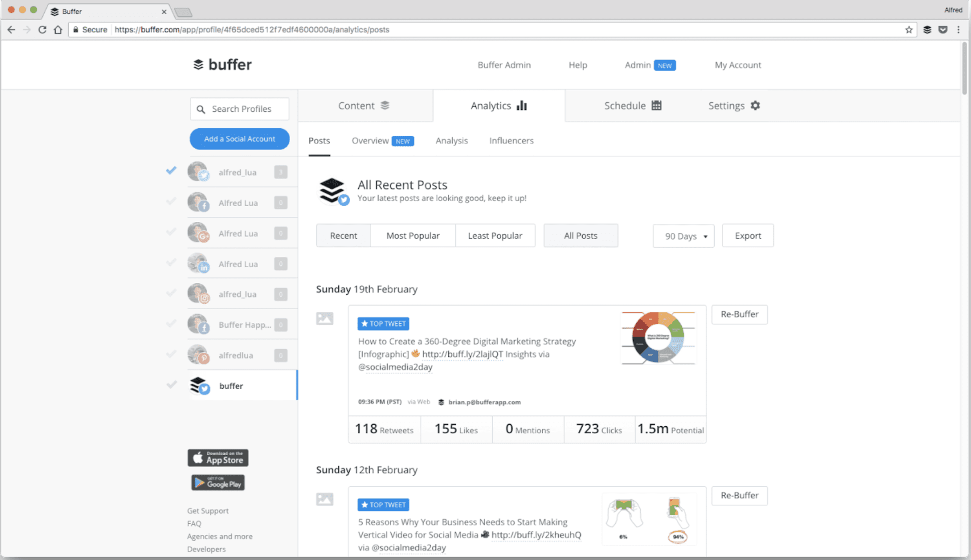Click the bookmark star in the address bar
The image size is (971, 560).
click(909, 30)
